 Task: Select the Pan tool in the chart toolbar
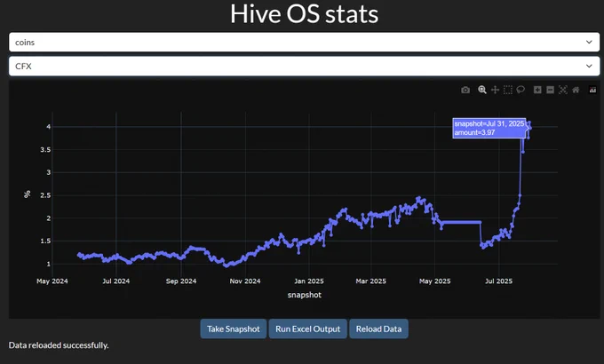pos(495,90)
